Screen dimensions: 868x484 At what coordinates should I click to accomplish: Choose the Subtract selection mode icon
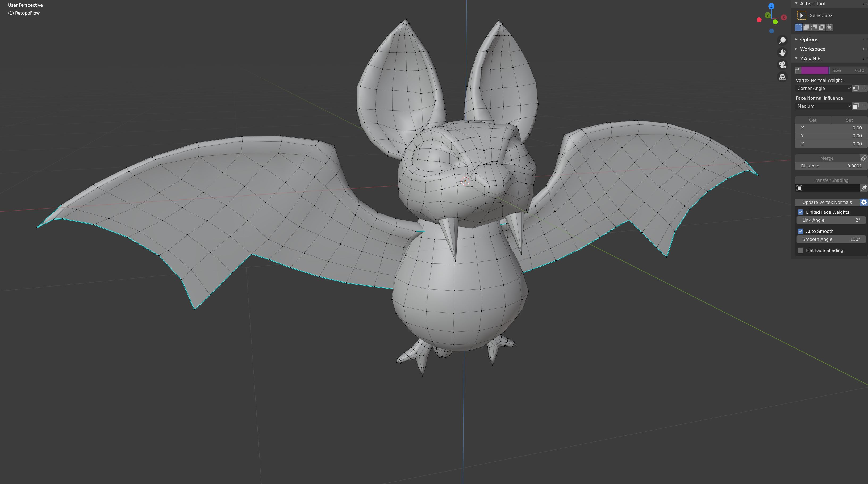click(814, 27)
